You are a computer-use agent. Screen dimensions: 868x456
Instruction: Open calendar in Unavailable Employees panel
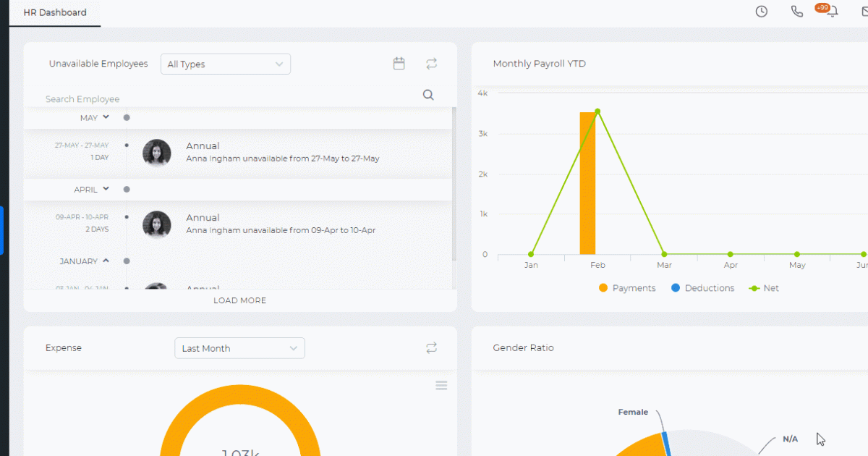pos(399,64)
